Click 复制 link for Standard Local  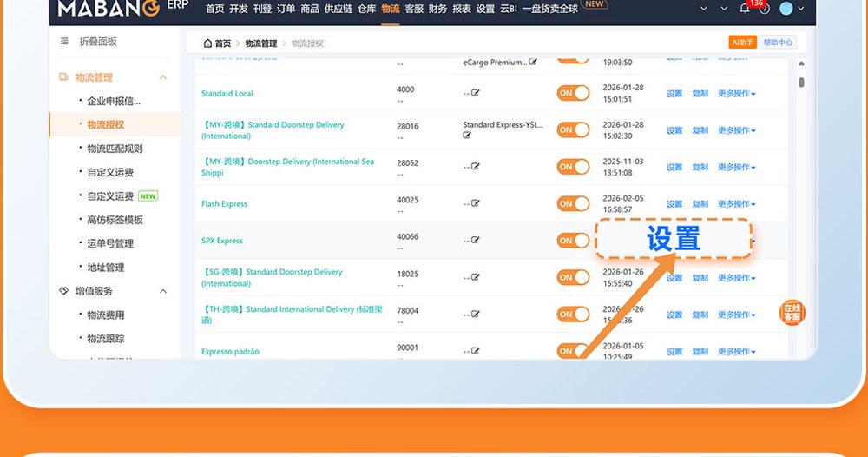click(x=700, y=94)
